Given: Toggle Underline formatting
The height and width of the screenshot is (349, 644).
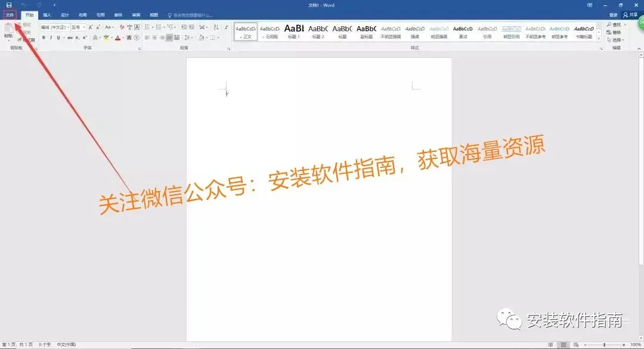Looking at the screenshot, I should coord(58,38).
